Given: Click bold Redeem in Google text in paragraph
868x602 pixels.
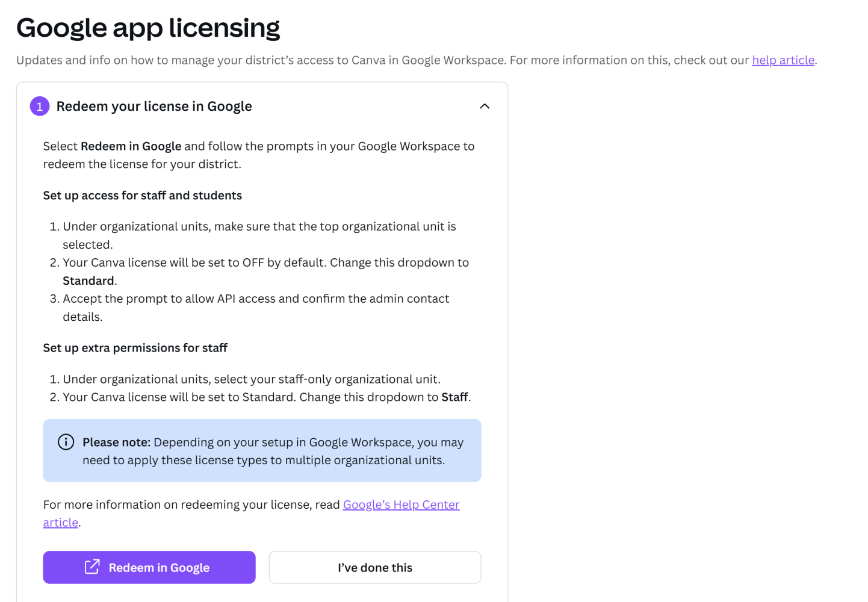Looking at the screenshot, I should pos(131,146).
